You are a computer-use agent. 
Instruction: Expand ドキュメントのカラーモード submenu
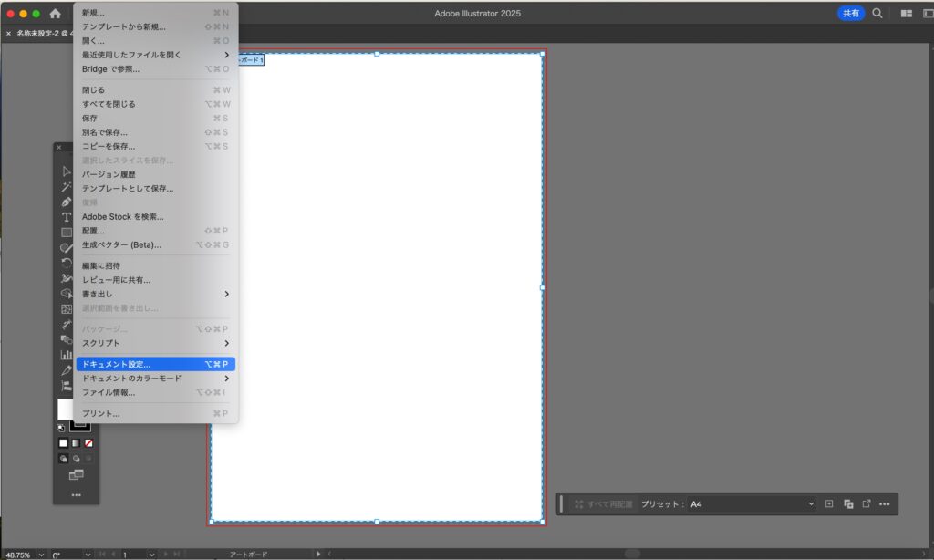point(155,379)
